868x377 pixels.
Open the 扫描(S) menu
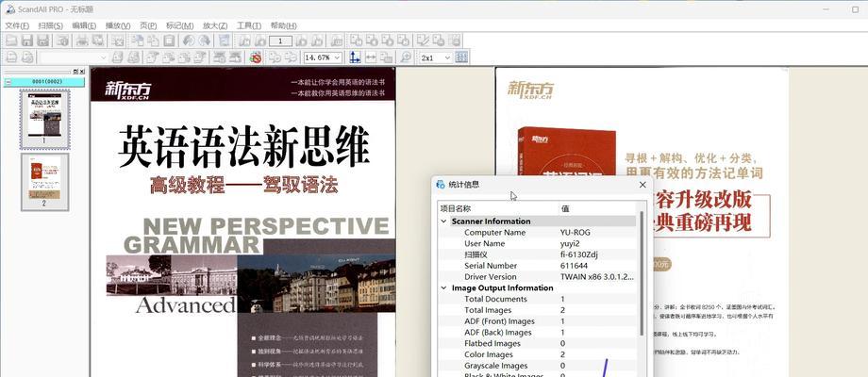[50, 25]
